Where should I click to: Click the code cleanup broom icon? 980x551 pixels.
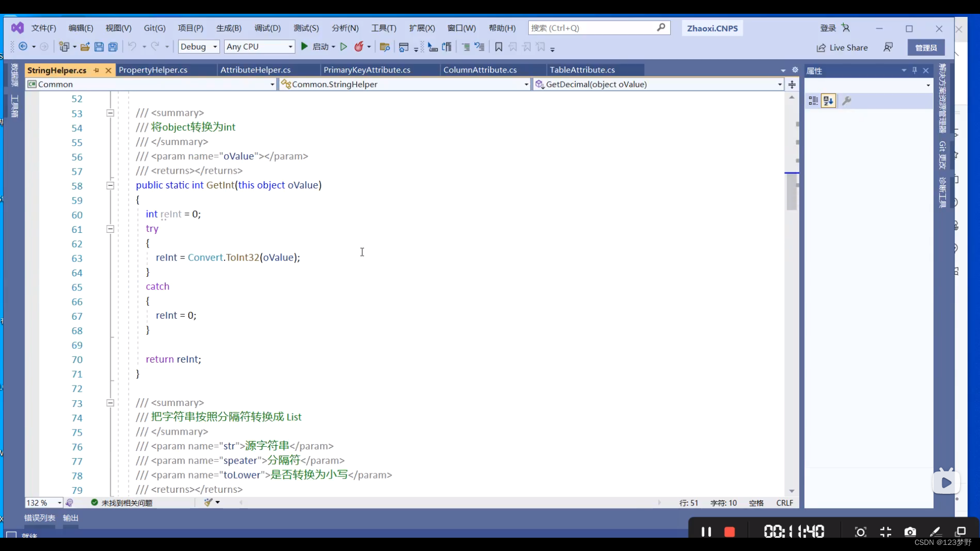[208, 502]
